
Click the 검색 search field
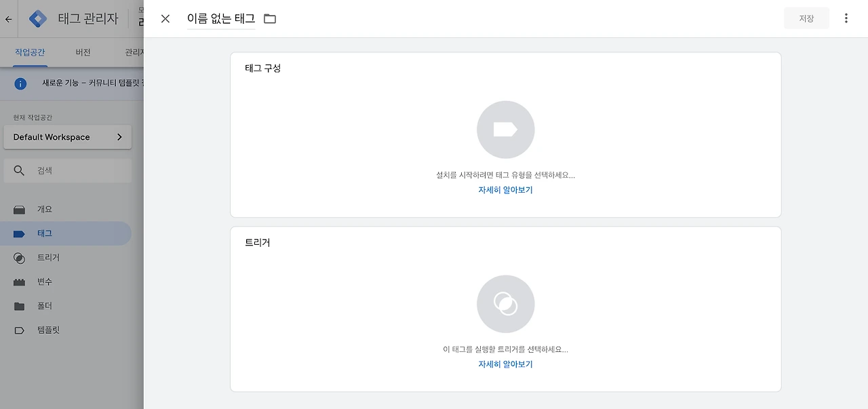[x=67, y=170]
